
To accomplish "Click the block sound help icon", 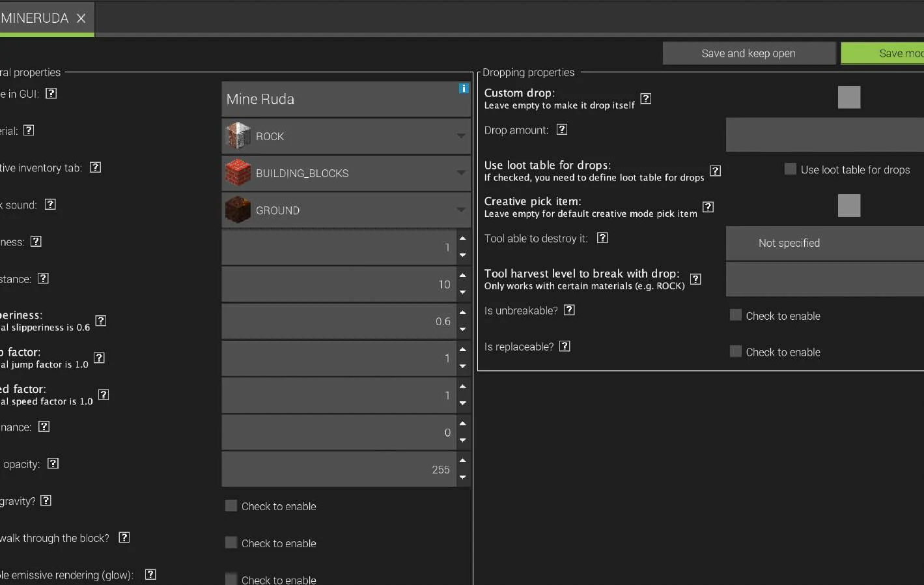I will click(50, 205).
